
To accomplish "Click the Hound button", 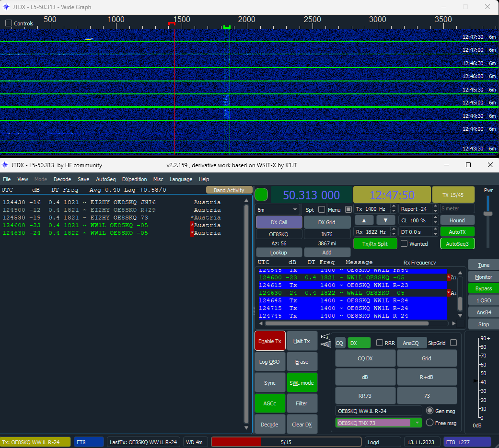I will tap(457, 220).
